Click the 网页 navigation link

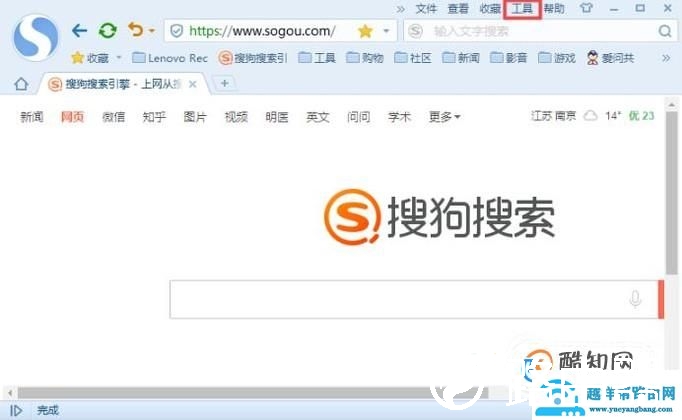pos(73,117)
